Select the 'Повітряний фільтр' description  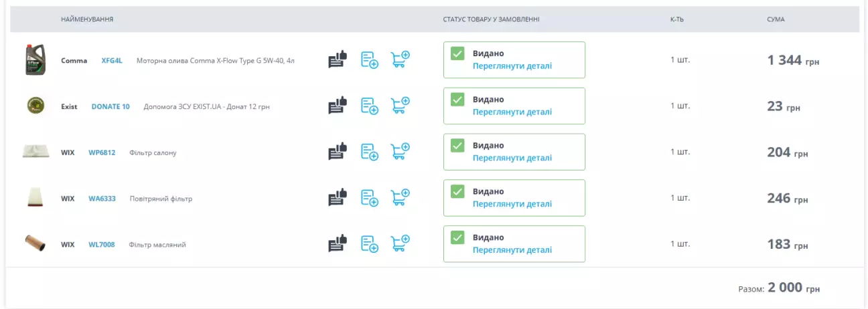coord(161,199)
